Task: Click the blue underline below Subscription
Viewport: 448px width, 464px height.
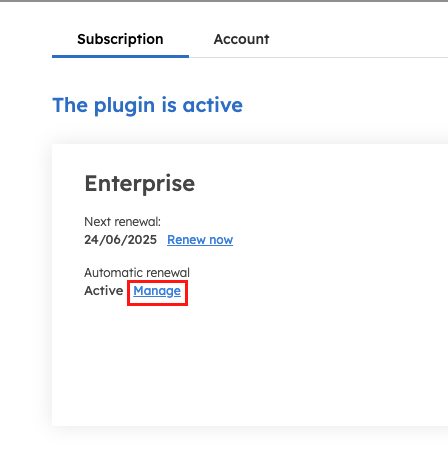Action: coord(120,56)
